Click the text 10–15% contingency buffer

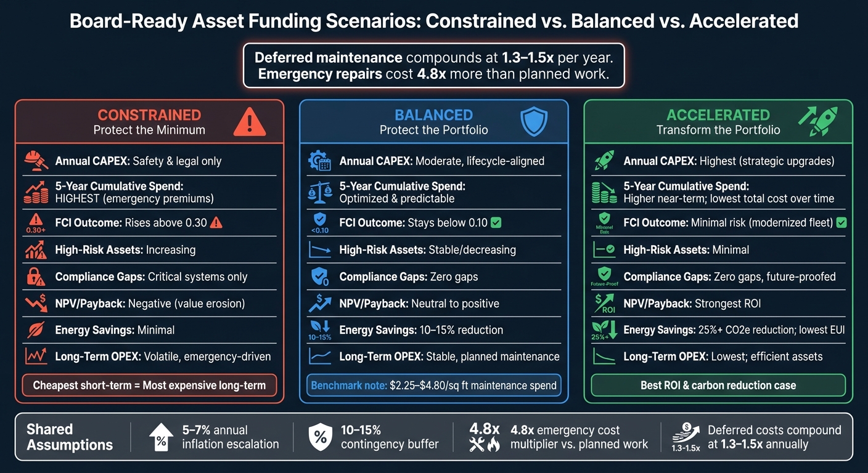pos(390,437)
